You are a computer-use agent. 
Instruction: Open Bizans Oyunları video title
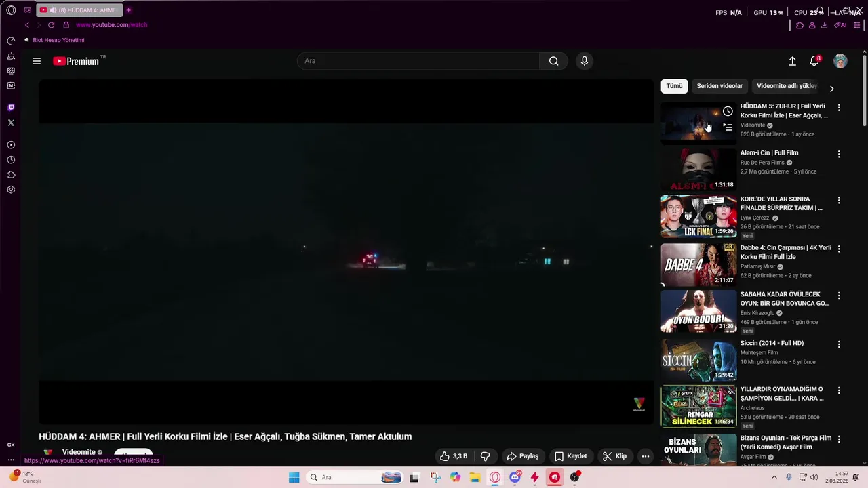click(786, 443)
